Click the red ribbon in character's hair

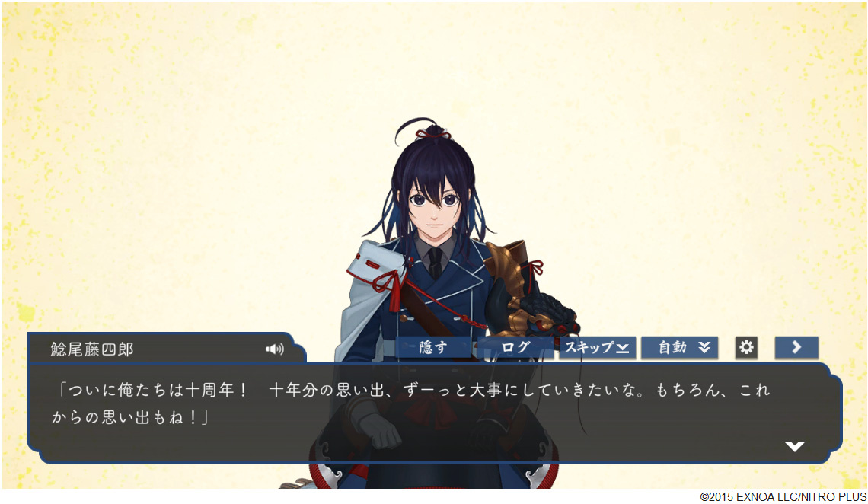point(433,133)
